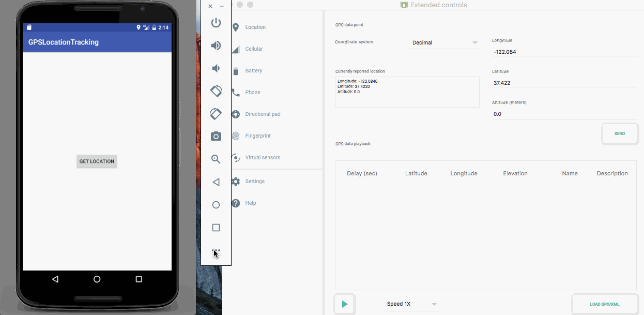Screen dimensions: 644x315
Task: Start GPS playback with the play control
Action: tap(344, 304)
